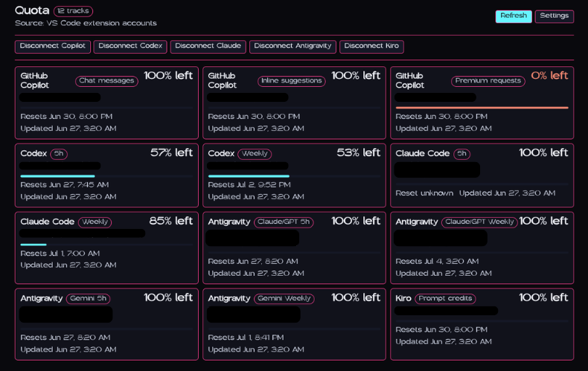Click the Chat messages tag
The width and height of the screenshot is (588, 371).
pos(106,80)
